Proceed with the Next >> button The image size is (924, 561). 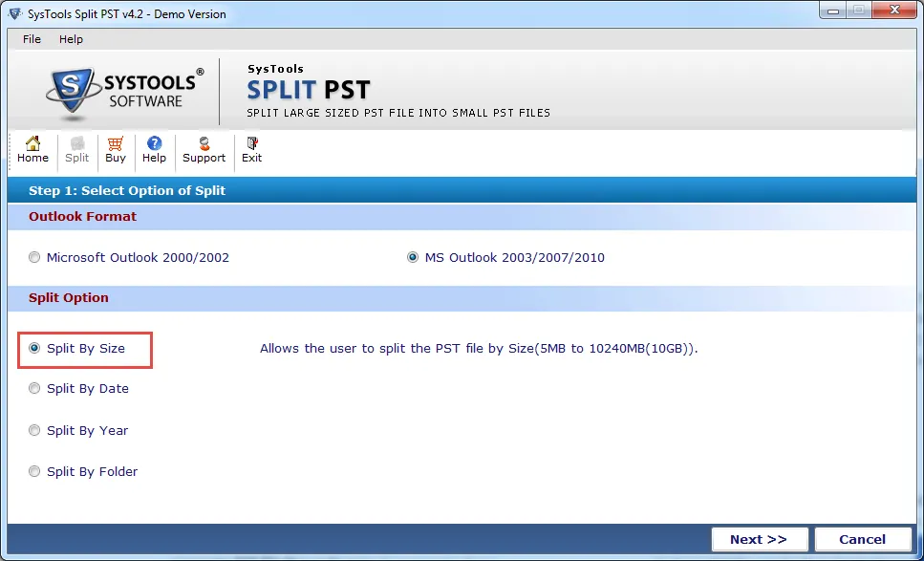coord(759,539)
